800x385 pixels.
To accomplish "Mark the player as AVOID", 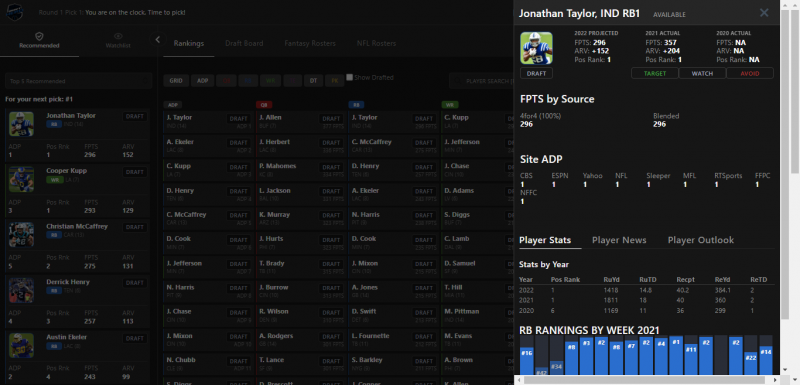I will tap(750, 73).
